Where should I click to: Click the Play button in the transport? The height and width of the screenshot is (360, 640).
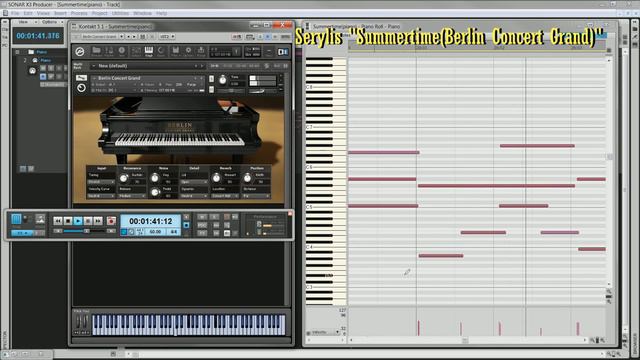point(78,221)
